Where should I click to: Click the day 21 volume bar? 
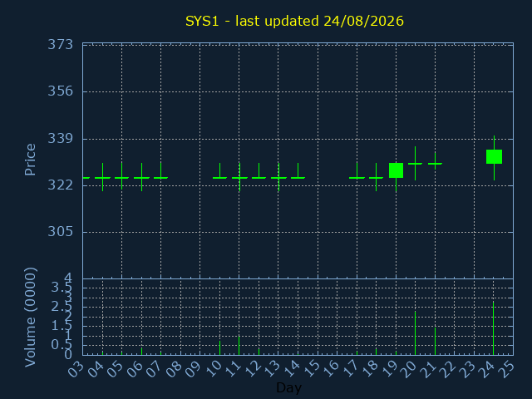pyautogui.click(x=435, y=341)
